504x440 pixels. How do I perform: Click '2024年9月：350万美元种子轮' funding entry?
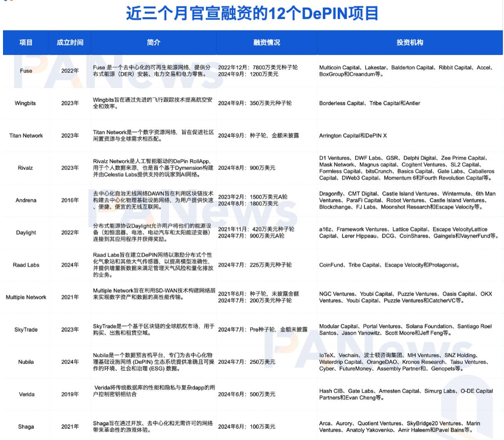[255, 103]
